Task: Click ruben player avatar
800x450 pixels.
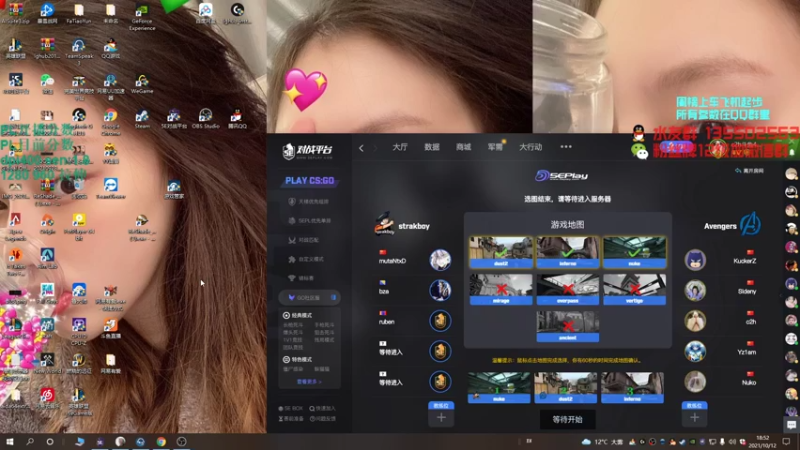Action: (440, 321)
